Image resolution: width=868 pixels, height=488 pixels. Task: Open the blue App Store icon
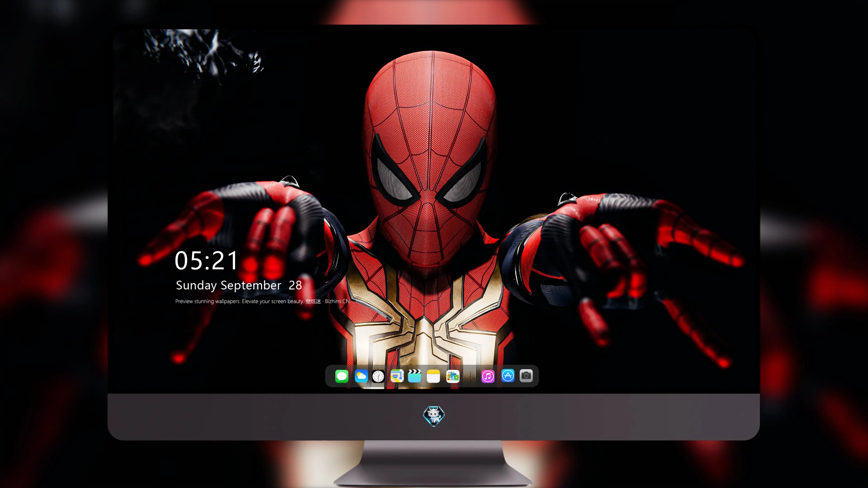(508, 376)
